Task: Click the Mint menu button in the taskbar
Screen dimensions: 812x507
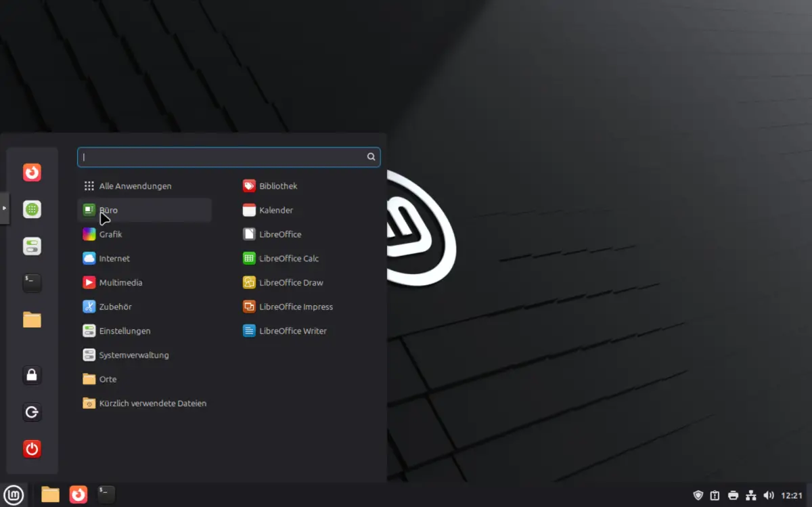Action: (14, 494)
